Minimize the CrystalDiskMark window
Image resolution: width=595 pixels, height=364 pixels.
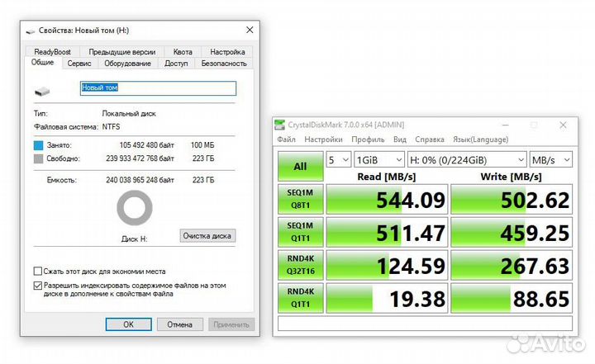point(505,125)
